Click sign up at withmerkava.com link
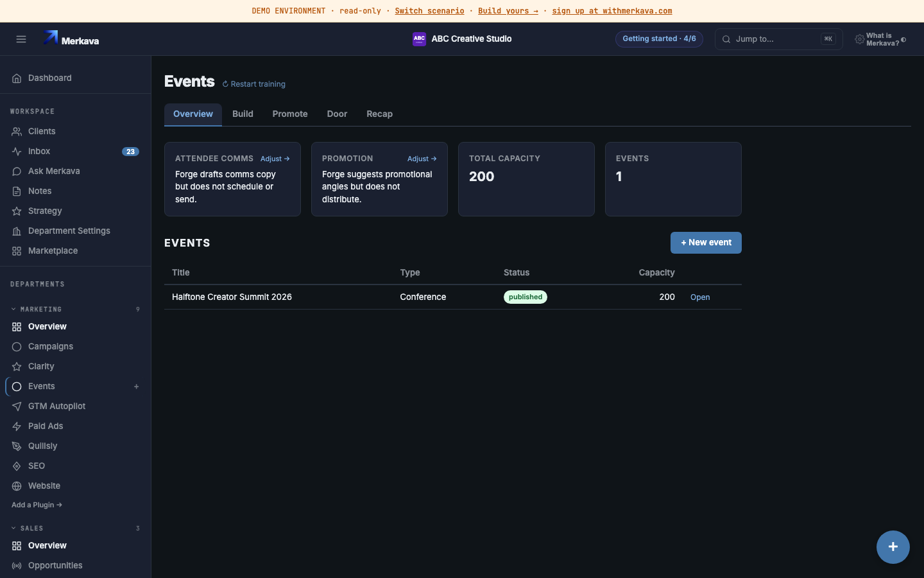This screenshot has height=578, width=924. 612,11
